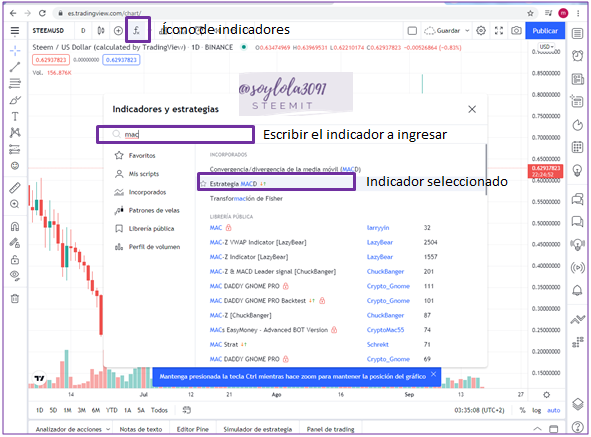The image size is (591, 437).
Task: Open the alerts alarm clock icon
Action: pyautogui.click(x=577, y=56)
